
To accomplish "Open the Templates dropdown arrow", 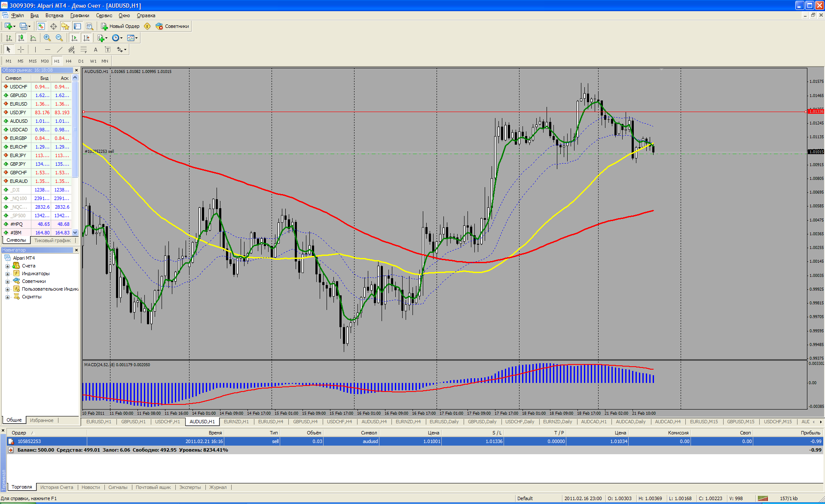I will pos(137,38).
